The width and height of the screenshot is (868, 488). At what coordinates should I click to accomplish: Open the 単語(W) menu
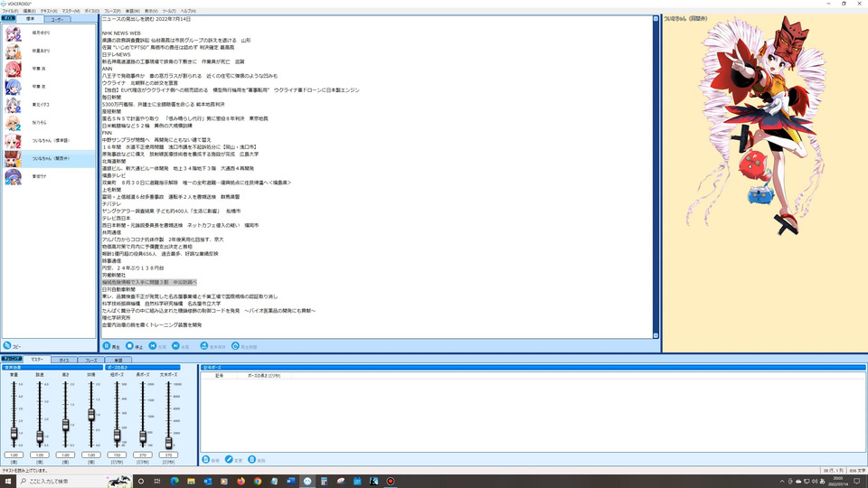point(133,11)
